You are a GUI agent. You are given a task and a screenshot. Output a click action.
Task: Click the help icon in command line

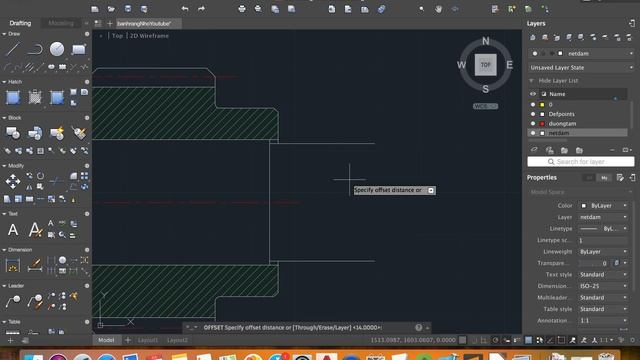(418, 327)
